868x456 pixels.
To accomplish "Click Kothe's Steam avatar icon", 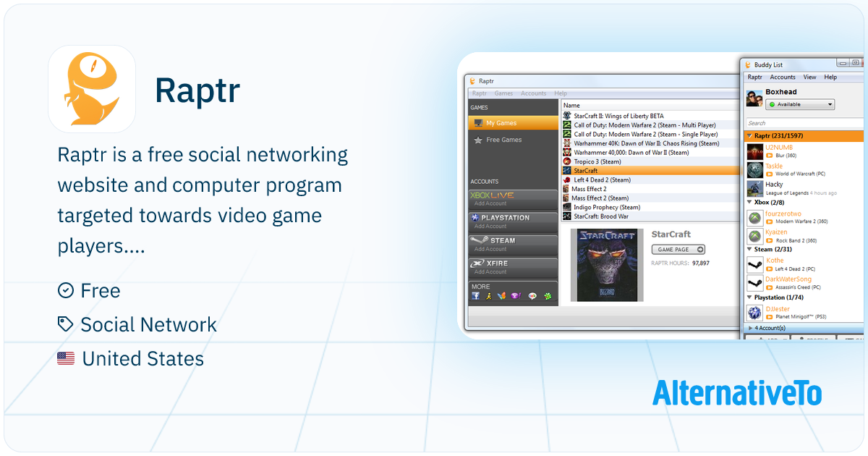I will pyautogui.click(x=755, y=264).
